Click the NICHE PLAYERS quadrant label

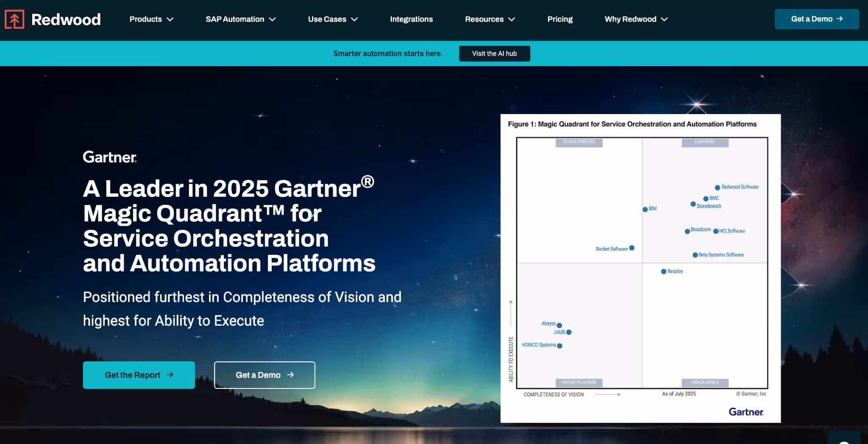coord(579,383)
